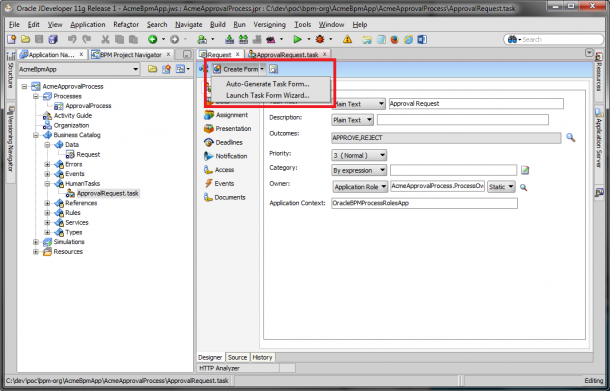Open the Documents section
Image resolution: width=610 pixels, height=391 pixels.
[225, 197]
